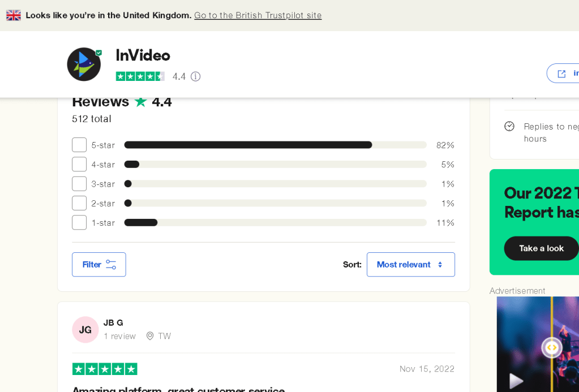Click the green star next to Reviews
Image resolution: width=579 pixels, height=392 pixels.
click(x=140, y=101)
